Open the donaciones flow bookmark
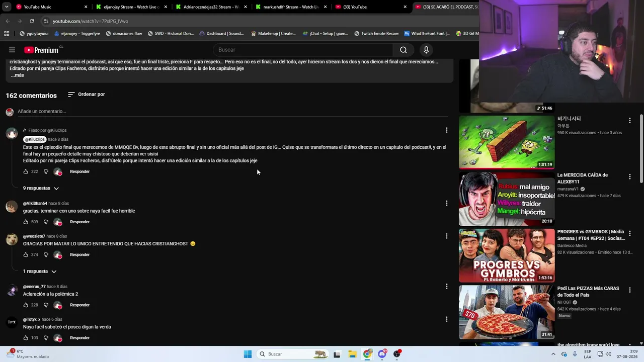 (123, 34)
